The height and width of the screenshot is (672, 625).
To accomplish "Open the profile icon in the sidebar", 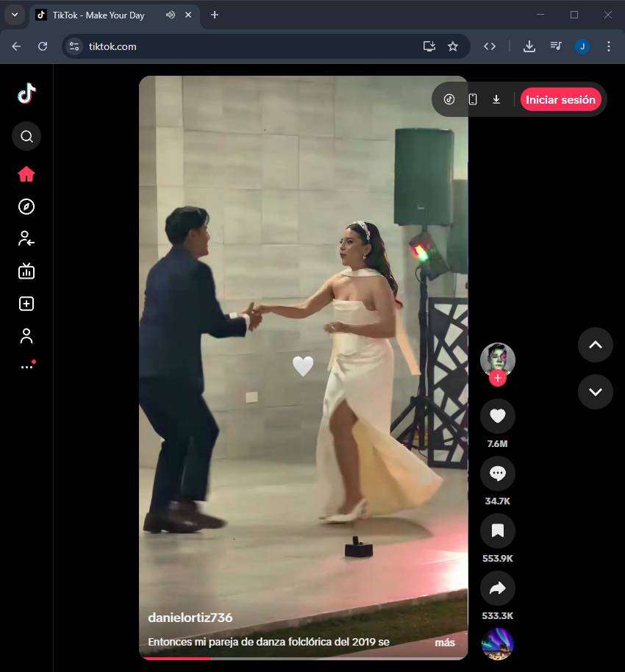I will pyautogui.click(x=26, y=336).
